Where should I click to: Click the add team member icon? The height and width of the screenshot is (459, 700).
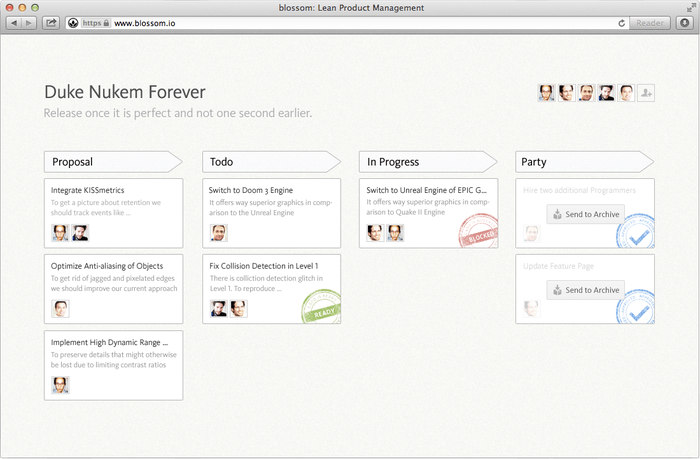(646, 93)
